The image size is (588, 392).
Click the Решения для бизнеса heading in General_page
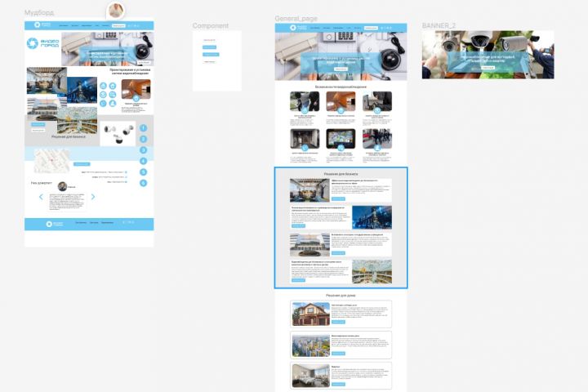coord(341,174)
